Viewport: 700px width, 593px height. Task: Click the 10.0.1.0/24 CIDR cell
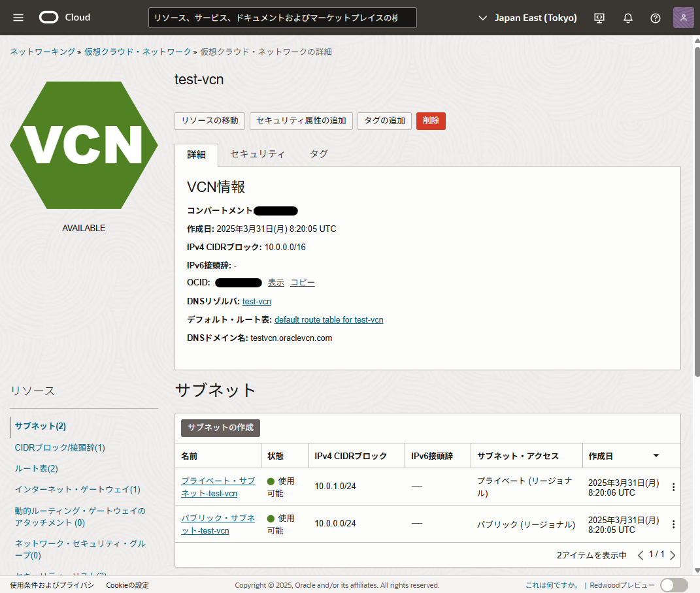pos(335,487)
